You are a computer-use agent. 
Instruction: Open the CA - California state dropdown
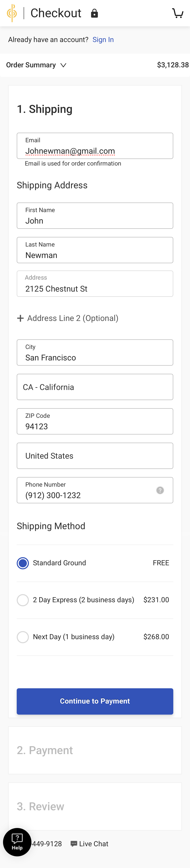pos(95,387)
